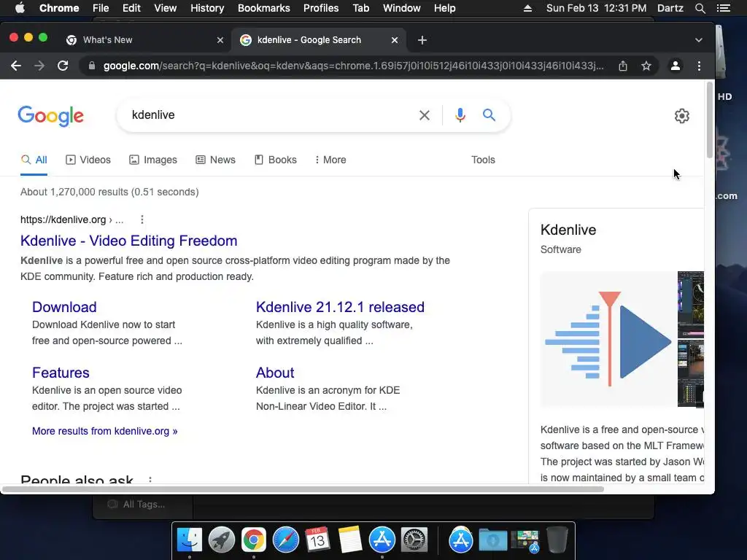This screenshot has width=747, height=560.
Task: Bookmark this page with the star icon
Action: click(x=646, y=66)
